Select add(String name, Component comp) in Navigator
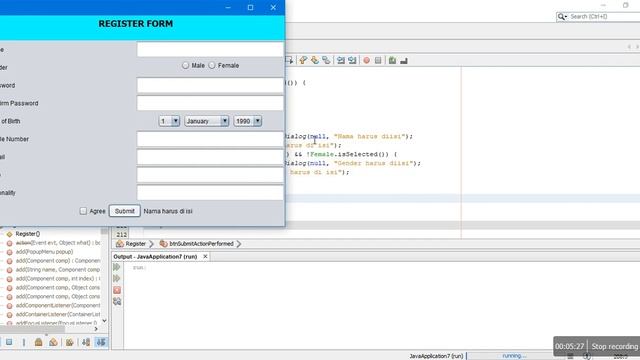This screenshot has height=360, width=640. point(58,270)
